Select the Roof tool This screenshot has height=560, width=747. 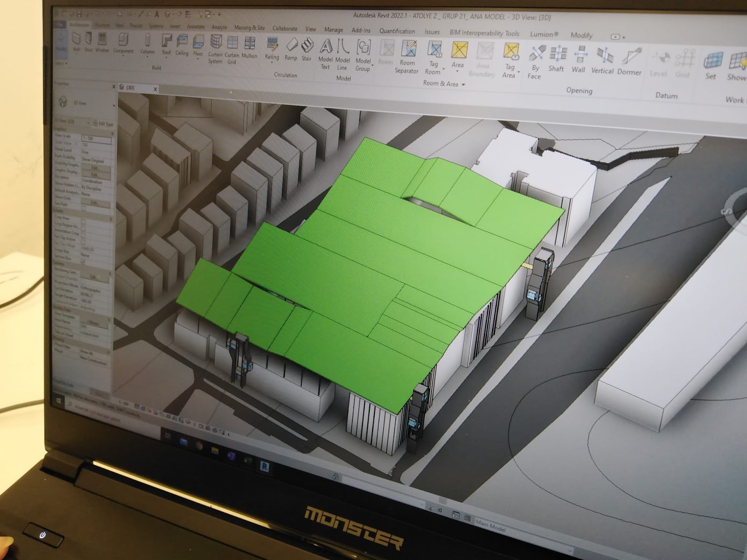point(167,44)
